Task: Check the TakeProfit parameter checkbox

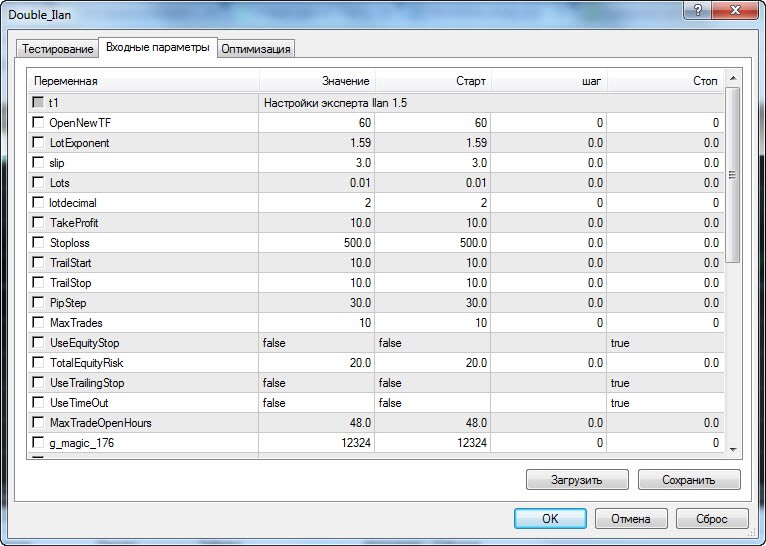Action: pyautogui.click(x=38, y=223)
